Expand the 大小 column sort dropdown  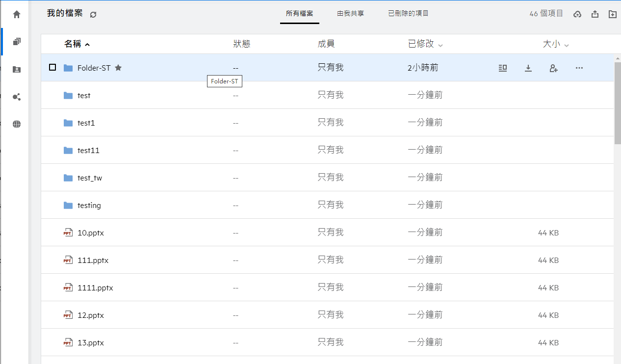[567, 45]
